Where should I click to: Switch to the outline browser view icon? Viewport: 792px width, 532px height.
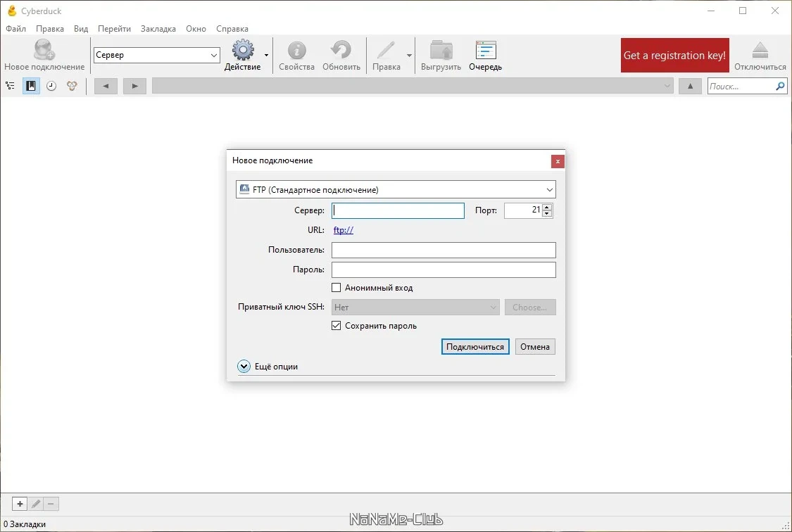pos(10,86)
